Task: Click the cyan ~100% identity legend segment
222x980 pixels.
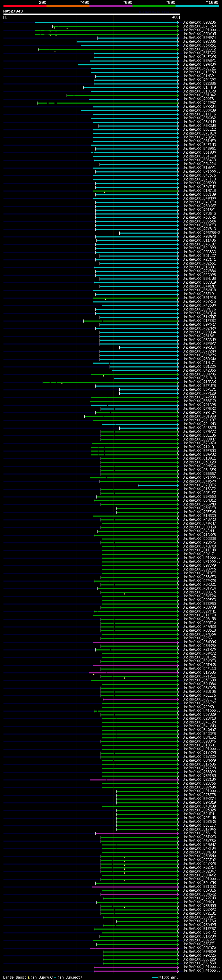Action: (x=197, y=6)
